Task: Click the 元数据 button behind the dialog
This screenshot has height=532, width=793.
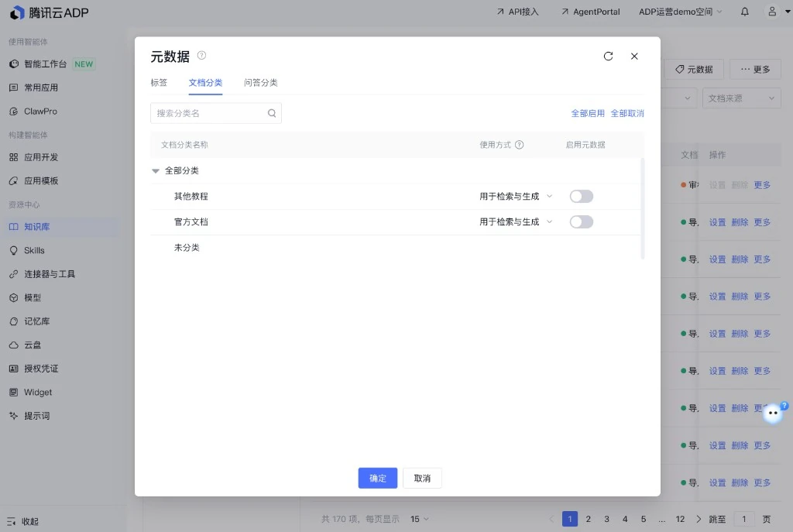Action: [694, 69]
